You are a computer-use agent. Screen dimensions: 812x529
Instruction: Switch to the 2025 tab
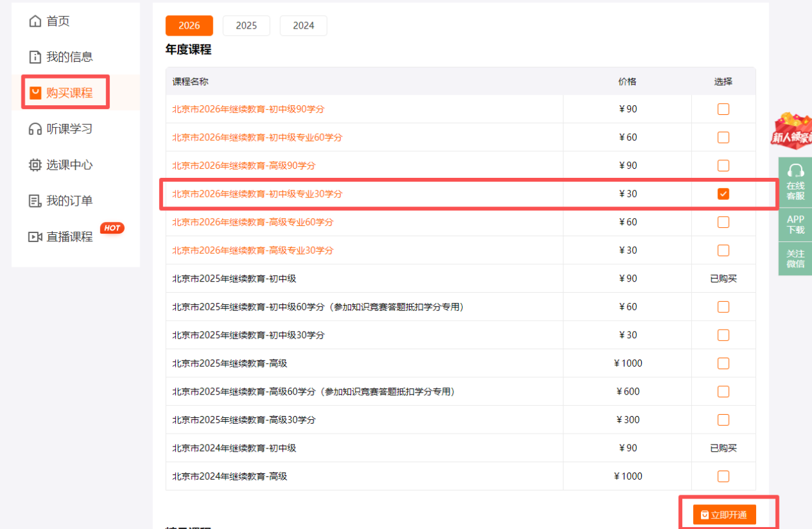246,25
